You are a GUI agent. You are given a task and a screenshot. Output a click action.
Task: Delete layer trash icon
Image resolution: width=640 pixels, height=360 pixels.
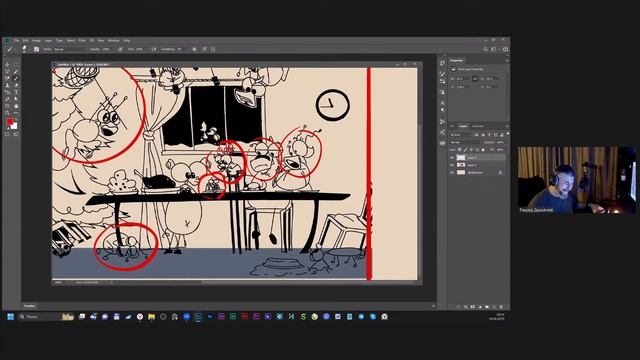click(502, 307)
